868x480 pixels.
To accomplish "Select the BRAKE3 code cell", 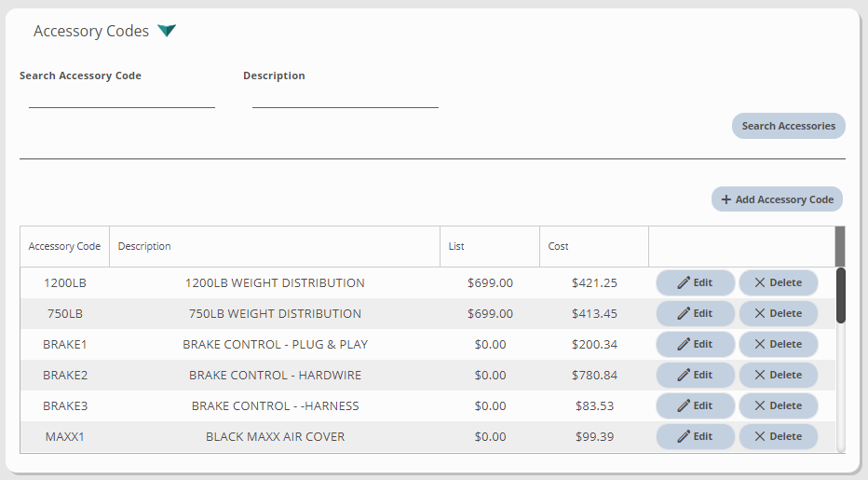I will pos(65,405).
